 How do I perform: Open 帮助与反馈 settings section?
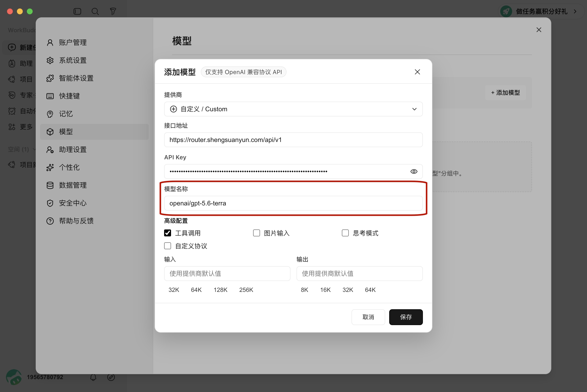tap(94, 221)
